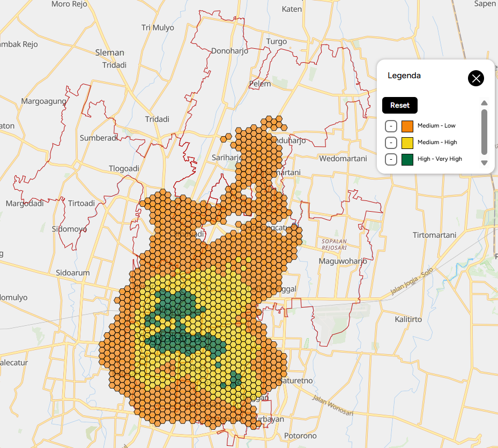The image size is (498, 448).
Task: Click the Katen map label
Action: [292, 9]
